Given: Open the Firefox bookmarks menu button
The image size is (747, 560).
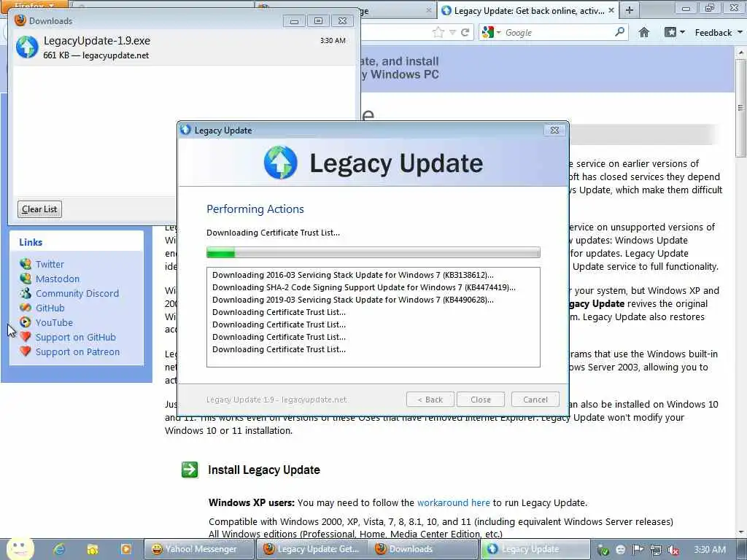Looking at the screenshot, I should (x=670, y=32).
